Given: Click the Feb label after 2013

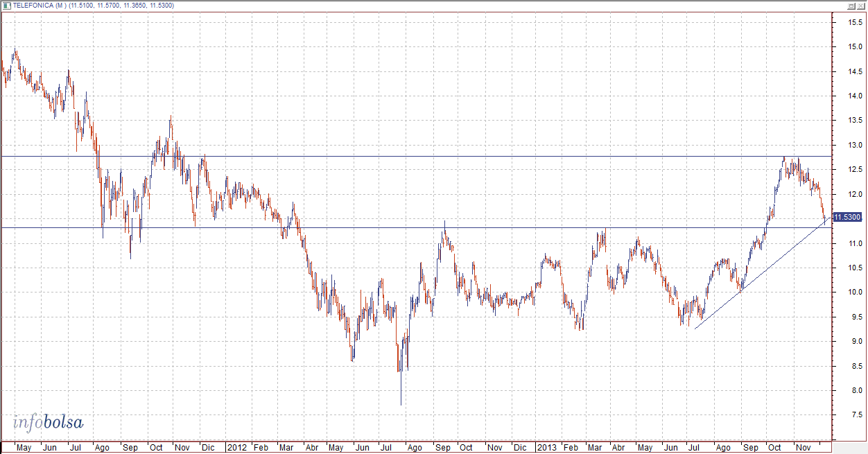Looking at the screenshot, I should tap(571, 448).
